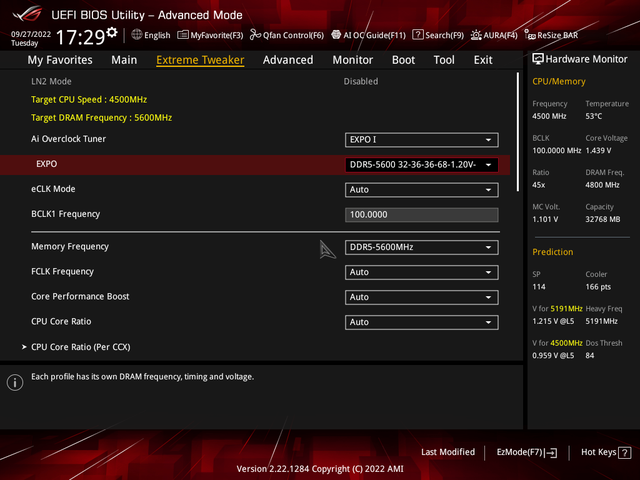Select the Extreme Tweaker tab
The height and width of the screenshot is (480, 640).
click(x=200, y=60)
